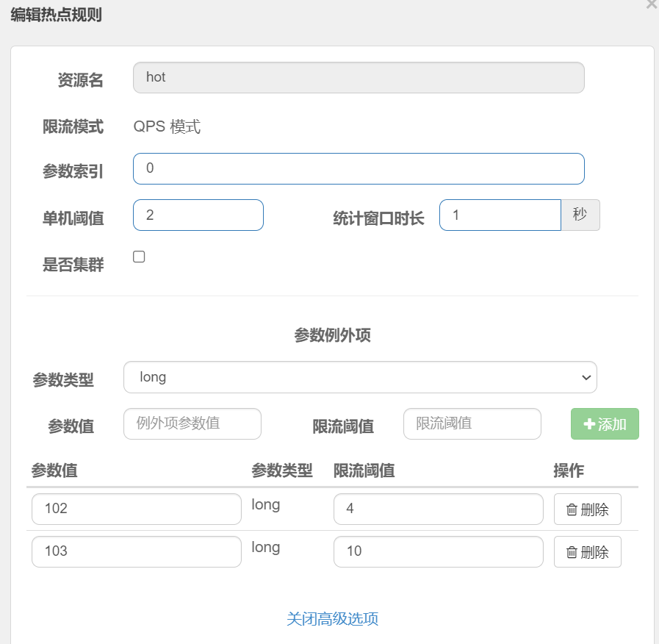Click the 限流阈值 placeholder input
Viewport: 659px width, 644px height.
[472, 423]
